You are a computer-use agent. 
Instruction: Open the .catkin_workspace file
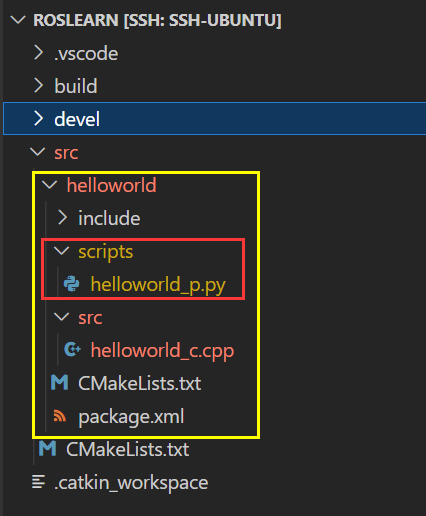pos(131,483)
